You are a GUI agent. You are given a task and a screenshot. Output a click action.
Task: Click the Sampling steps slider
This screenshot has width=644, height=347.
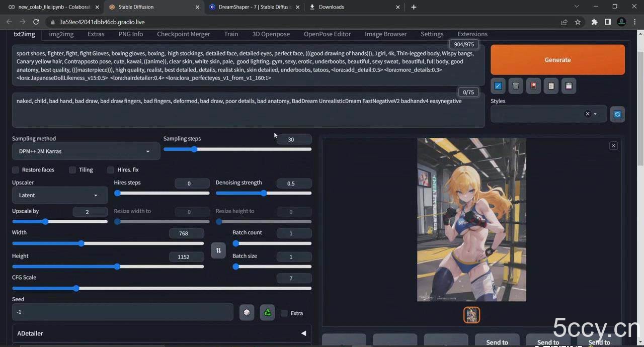[x=237, y=149]
